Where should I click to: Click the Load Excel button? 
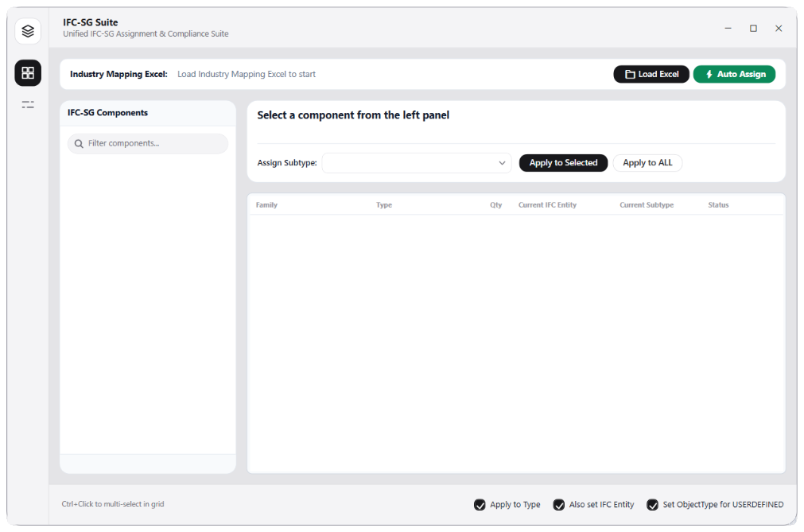tap(651, 74)
